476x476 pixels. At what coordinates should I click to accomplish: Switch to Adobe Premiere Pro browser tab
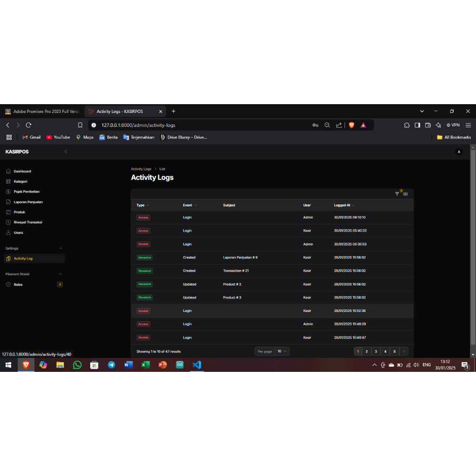[42, 112]
